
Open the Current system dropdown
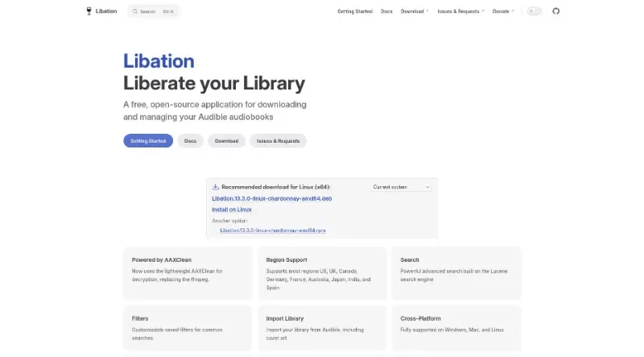pos(401,187)
